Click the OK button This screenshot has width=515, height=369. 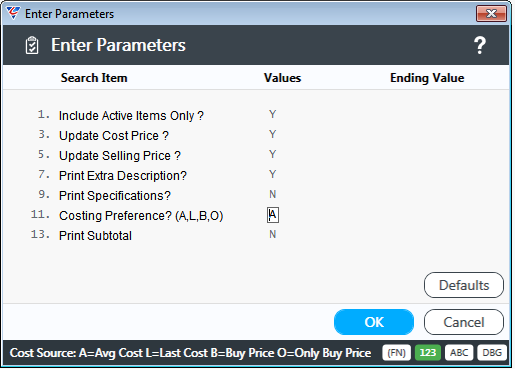coord(374,322)
